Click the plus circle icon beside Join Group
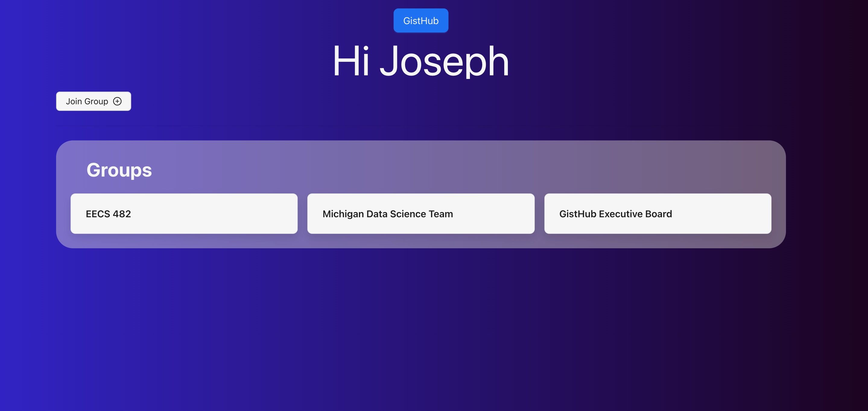Image resolution: width=868 pixels, height=411 pixels. coord(117,101)
